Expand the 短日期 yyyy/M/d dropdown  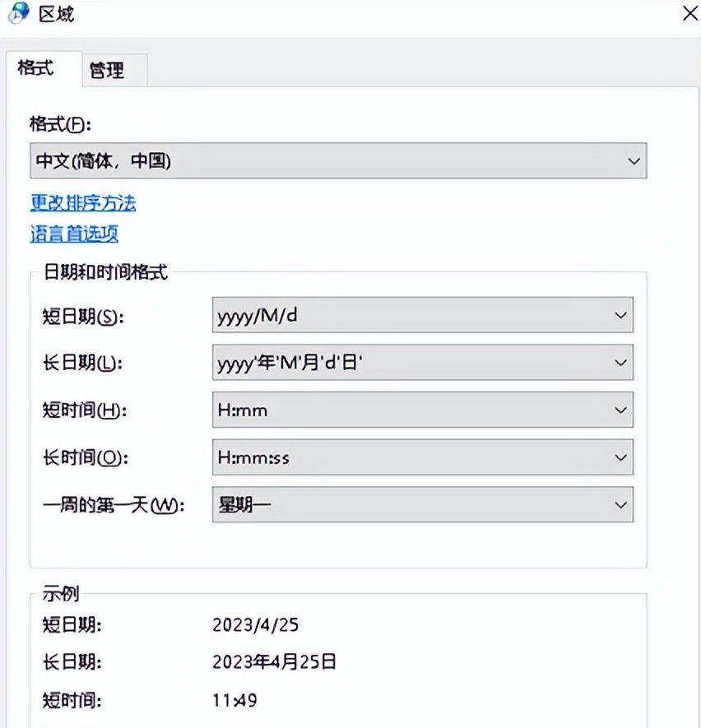coord(422,315)
